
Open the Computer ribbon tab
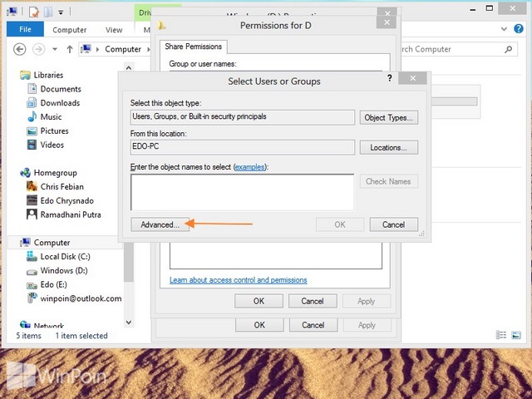pos(70,30)
